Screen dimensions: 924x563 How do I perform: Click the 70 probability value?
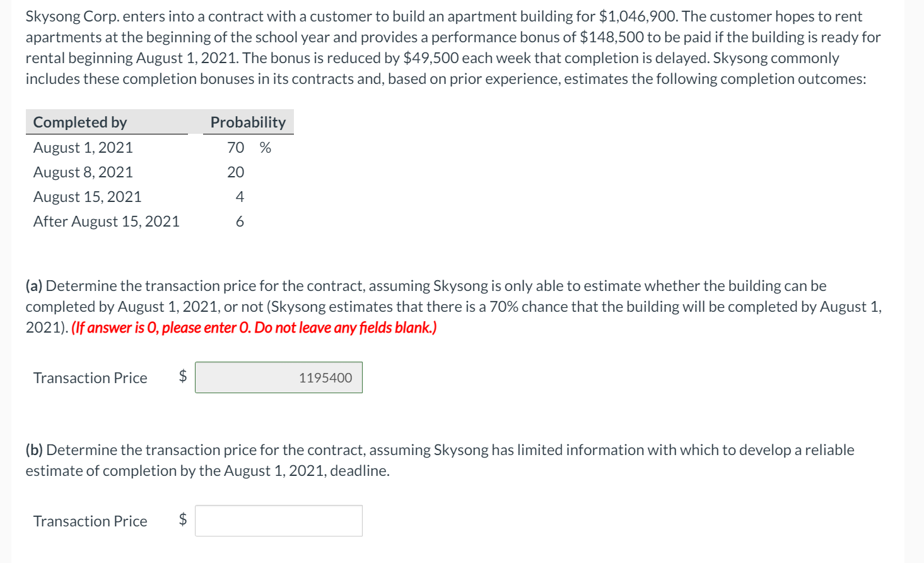tap(236, 148)
